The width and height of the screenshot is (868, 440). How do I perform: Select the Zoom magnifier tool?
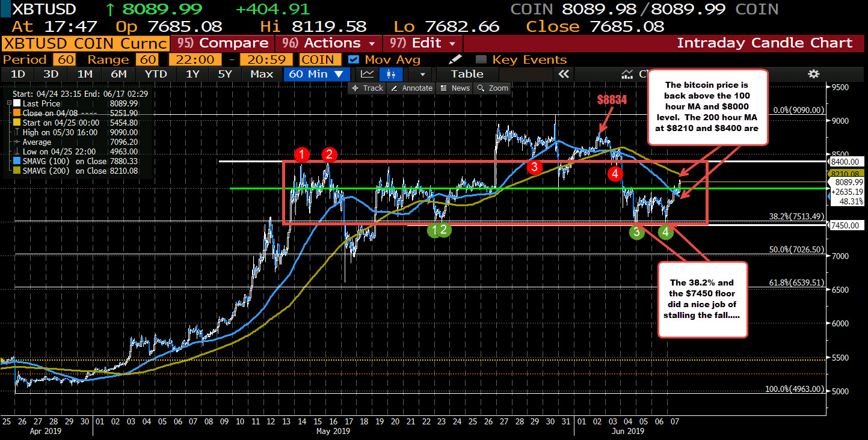[493, 88]
